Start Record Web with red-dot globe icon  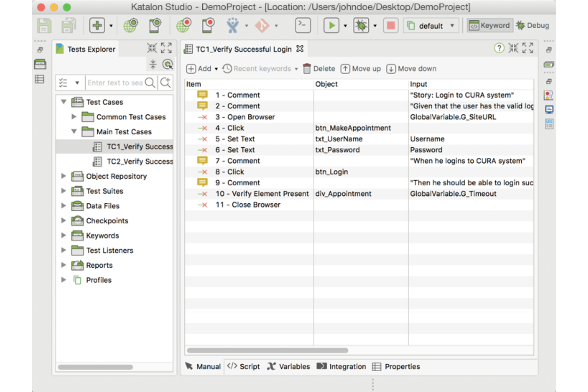184,25
